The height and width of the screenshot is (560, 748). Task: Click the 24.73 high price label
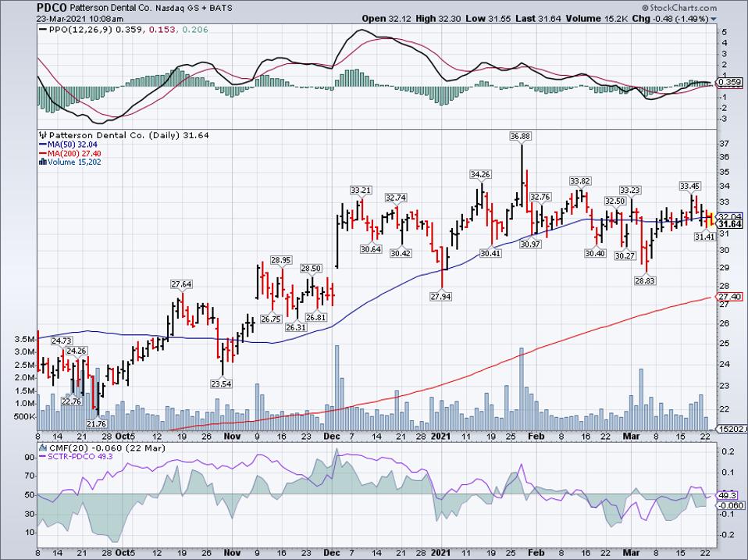[x=62, y=341]
